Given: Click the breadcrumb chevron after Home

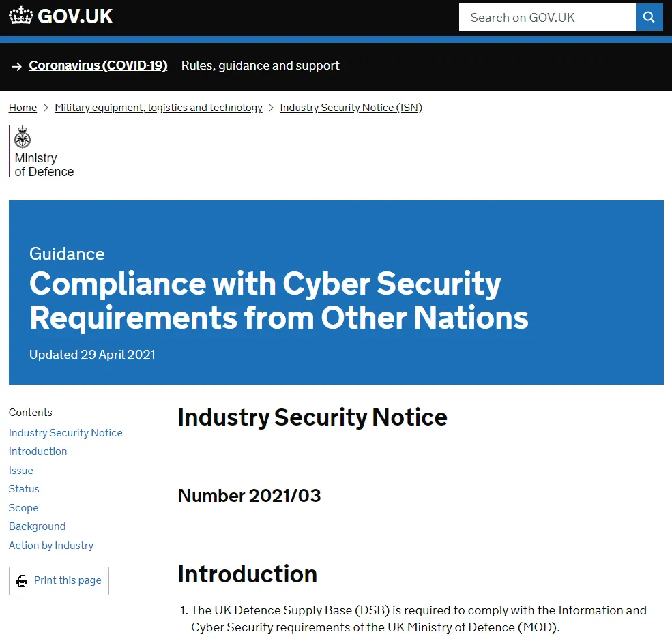Looking at the screenshot, I should point(46,108).
